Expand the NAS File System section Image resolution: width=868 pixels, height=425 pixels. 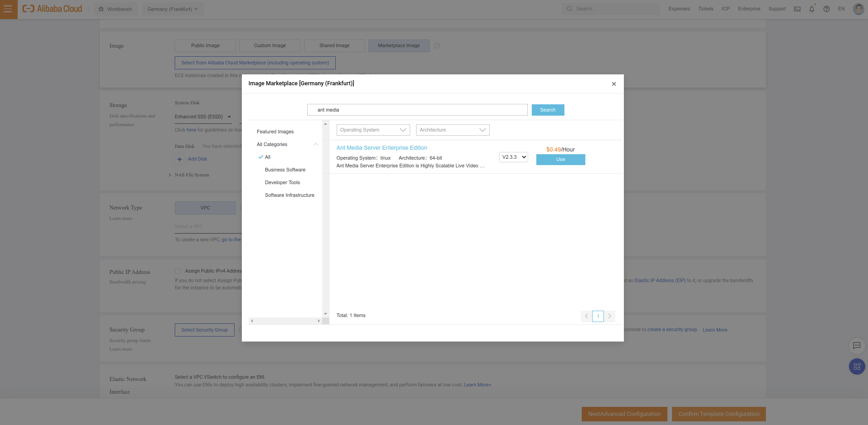coord(189,175)
